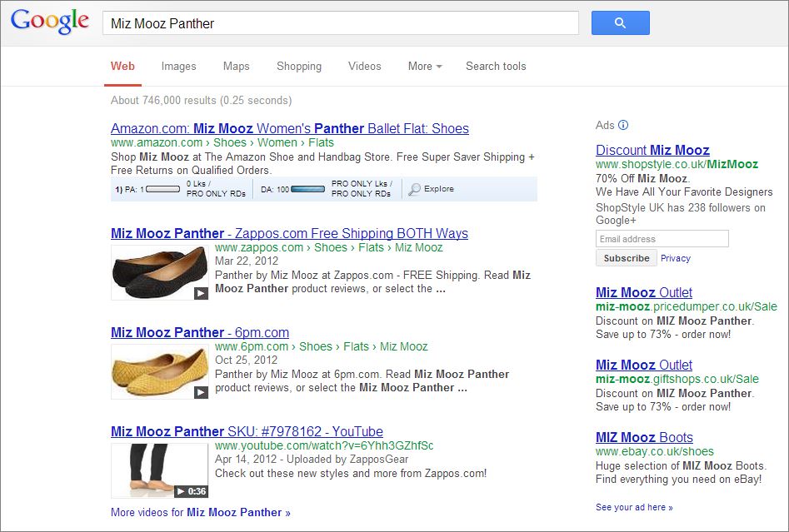This screenshot has height=532, width=789.
Task: Click the blue magnifier search button
Action: coord(621,22)
